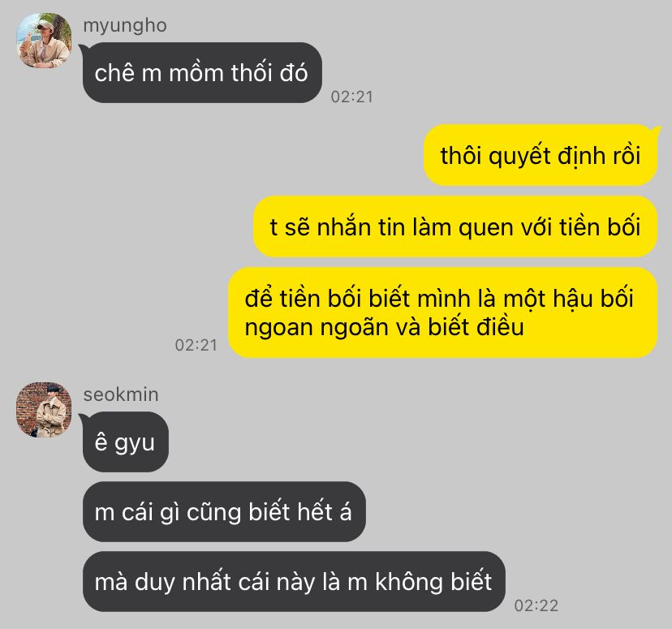Select the "chê m mồm thối đó" message
The height and width of the screenshot is (629, 672).
tap(202, 72)
